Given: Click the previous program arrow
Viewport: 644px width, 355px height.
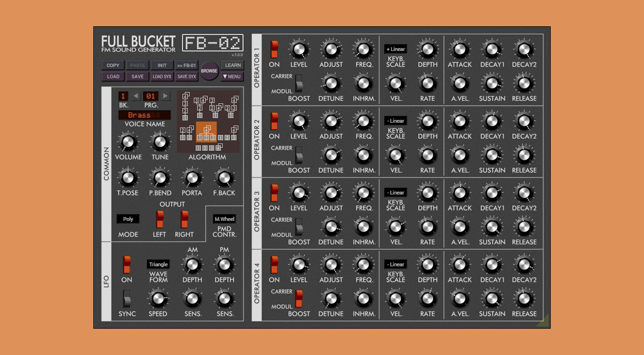Looking at the screenshot, I should [x=136, y=96].
